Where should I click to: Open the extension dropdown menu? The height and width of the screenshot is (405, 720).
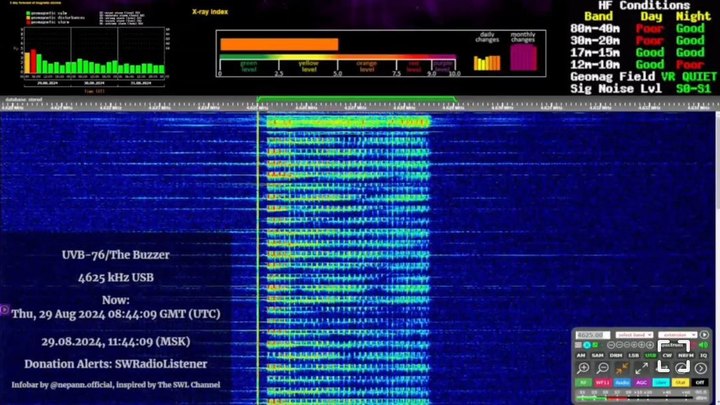pos(678,335)
